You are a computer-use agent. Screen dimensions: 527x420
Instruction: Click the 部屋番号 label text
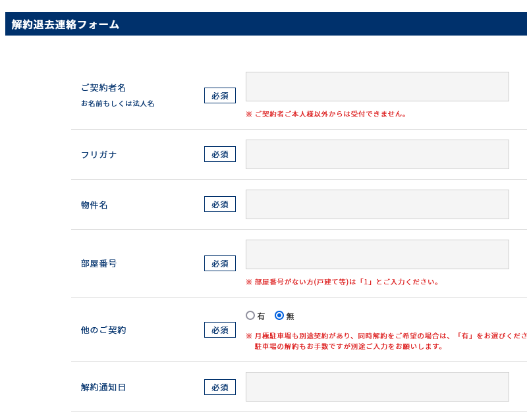pos(99,263)
